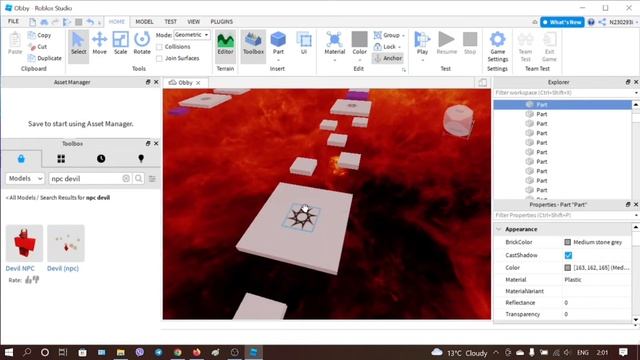The height and width of the screenshot is (360, 640).
Task: Activate the Rotate tool
Action: pyautogui.click(x=142, y=43)
